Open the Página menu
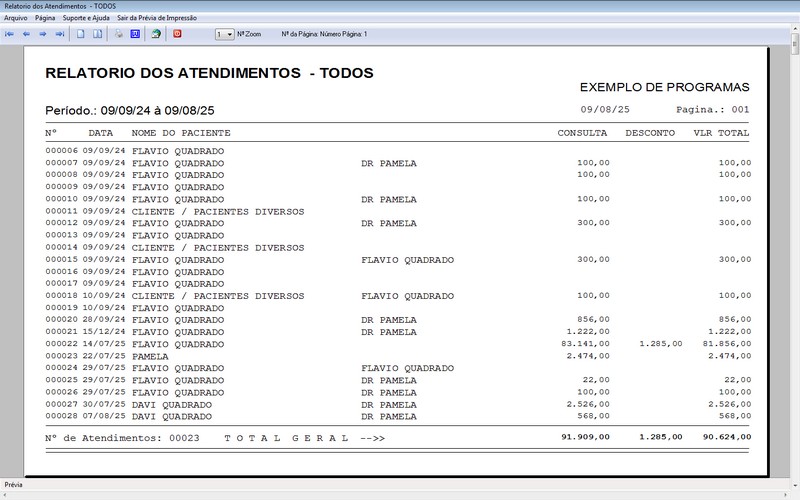800x500 pixels. pyautogui.click(x=45, y=18)
